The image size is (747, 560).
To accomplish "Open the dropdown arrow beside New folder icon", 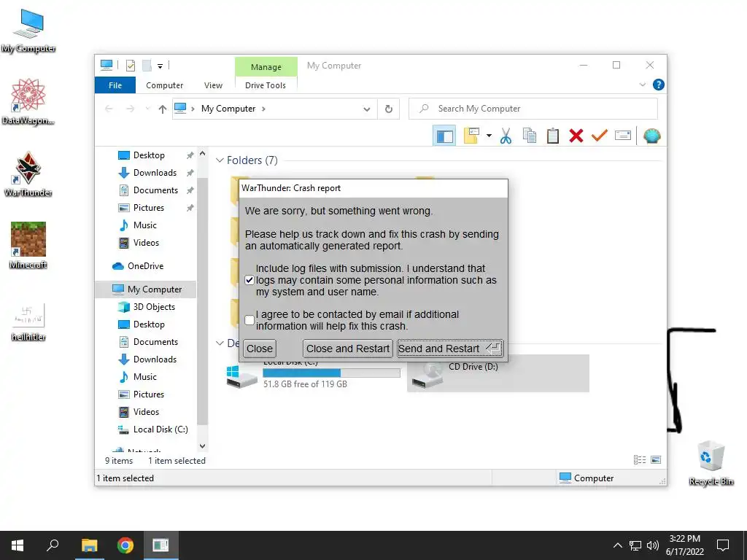I will tap(489, 136).
